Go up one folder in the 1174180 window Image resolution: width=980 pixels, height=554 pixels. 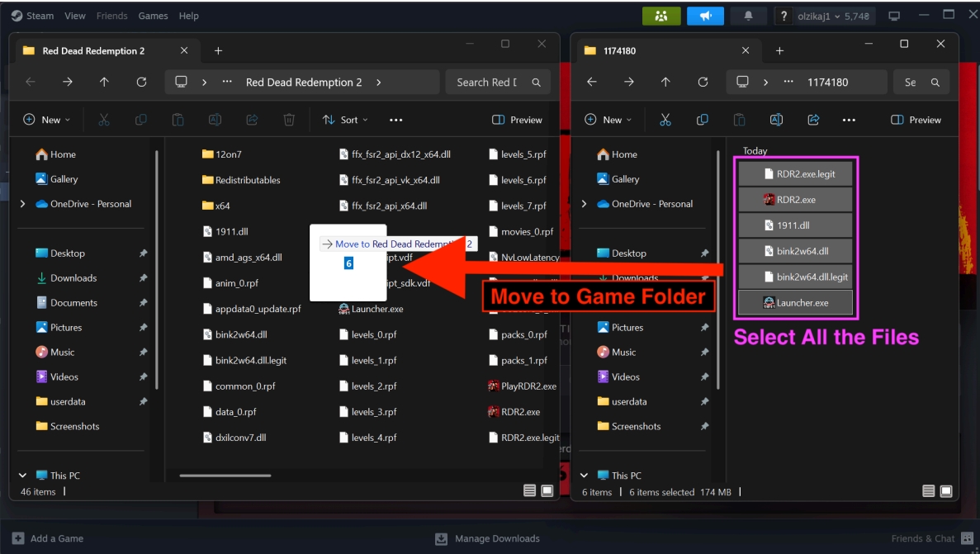tap(665, 82)
